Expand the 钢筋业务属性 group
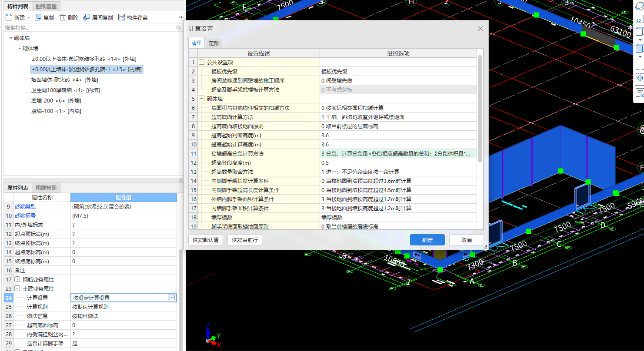This screenshot has width=644, height=351. coord(17,280)
